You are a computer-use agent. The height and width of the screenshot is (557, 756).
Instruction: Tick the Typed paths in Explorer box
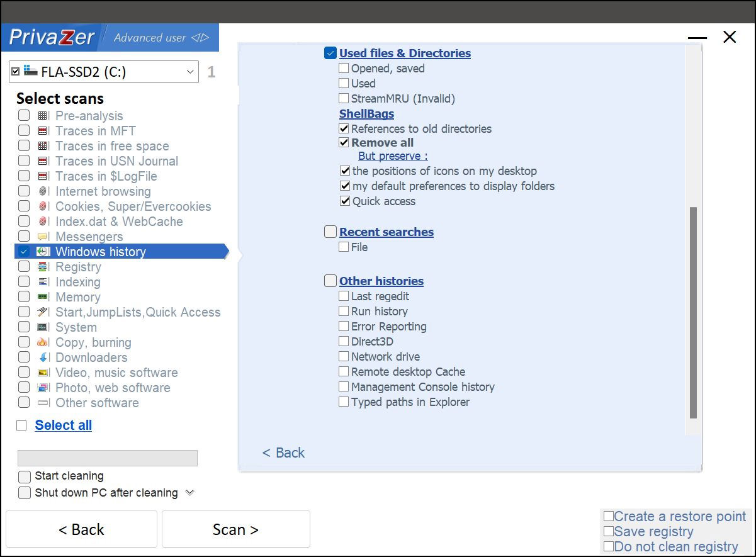(344, 402)
